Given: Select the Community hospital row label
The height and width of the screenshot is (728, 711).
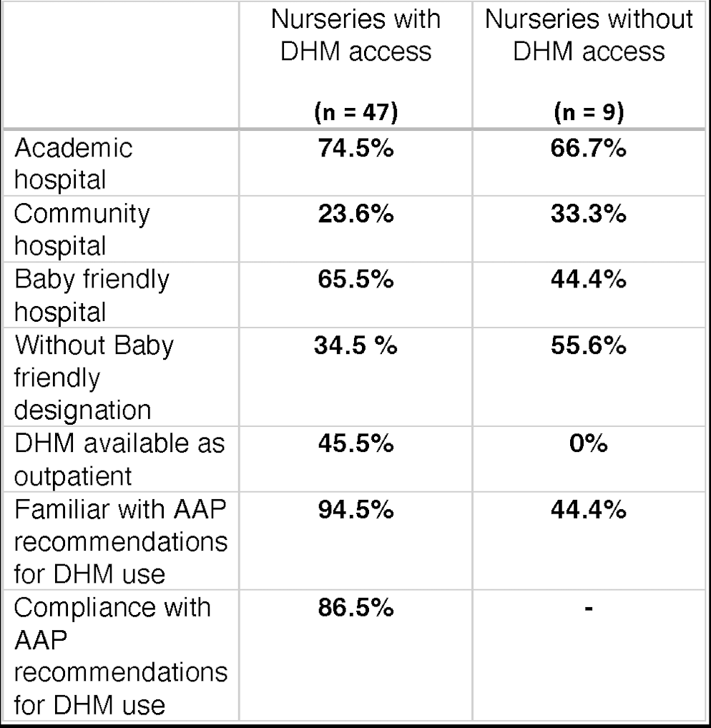Looking at the screenshot, I should [82, 230].
